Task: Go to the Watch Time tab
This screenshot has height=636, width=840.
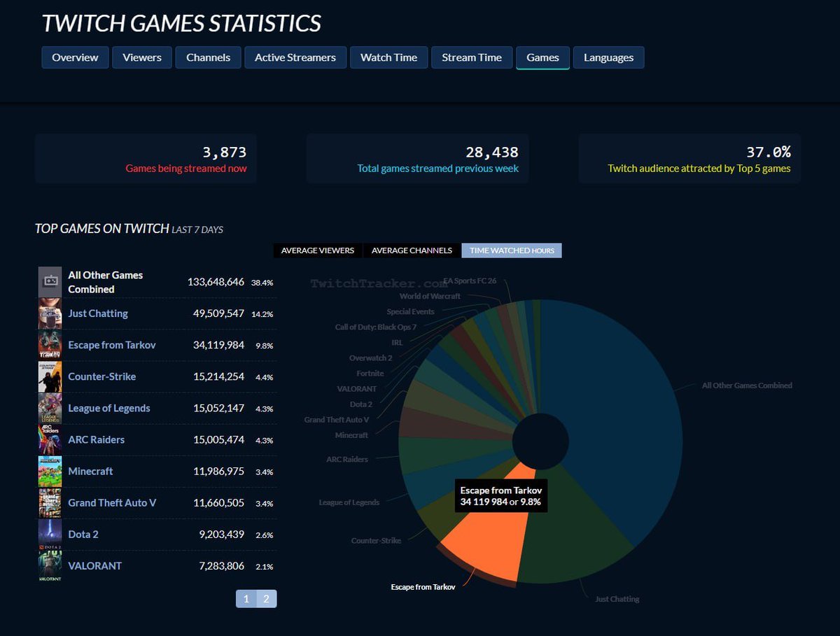Action: pos(388,57)
